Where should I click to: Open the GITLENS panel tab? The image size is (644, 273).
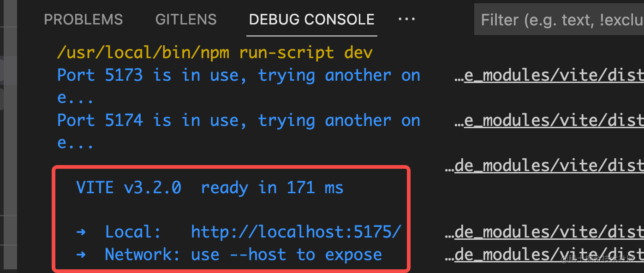point(186,19)
